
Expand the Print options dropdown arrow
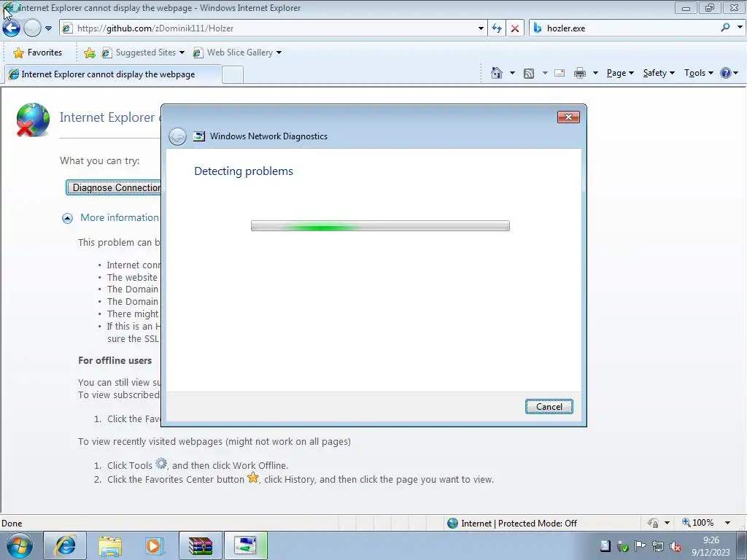[x=595, y=73]
